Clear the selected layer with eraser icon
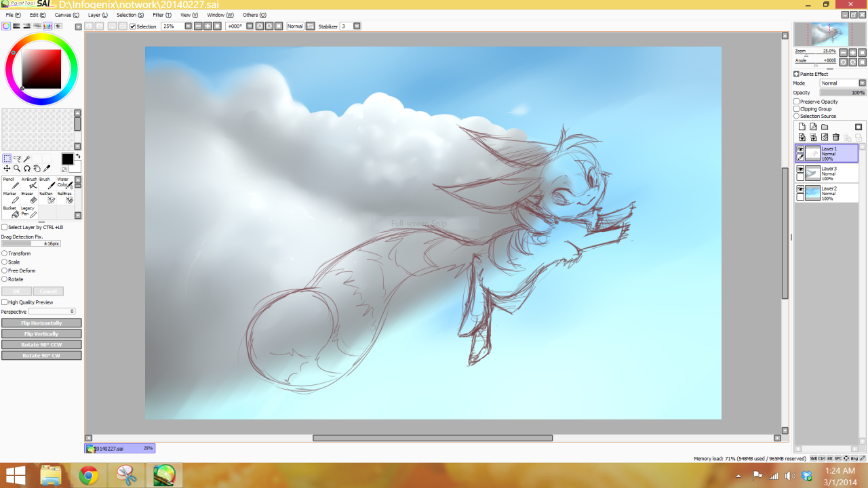 [825, 137]
